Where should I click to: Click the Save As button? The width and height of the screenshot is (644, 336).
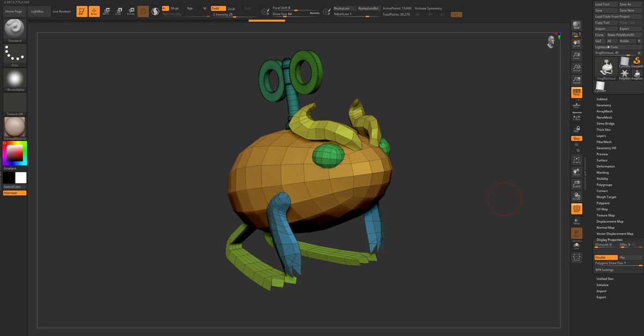coord(630,4)
